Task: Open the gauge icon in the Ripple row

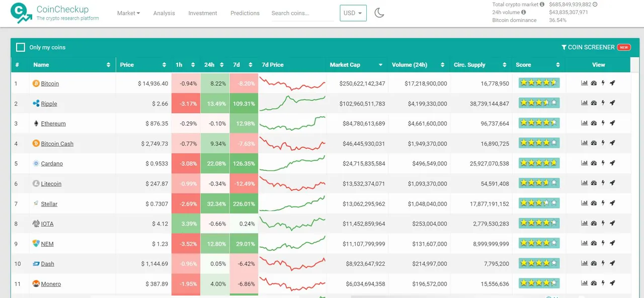Action: 594,103
